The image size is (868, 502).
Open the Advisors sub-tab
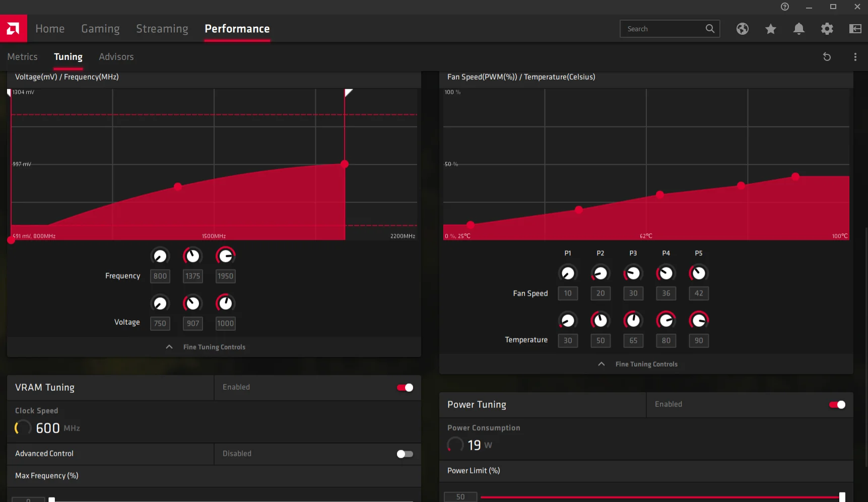click(x=116, y=57)
